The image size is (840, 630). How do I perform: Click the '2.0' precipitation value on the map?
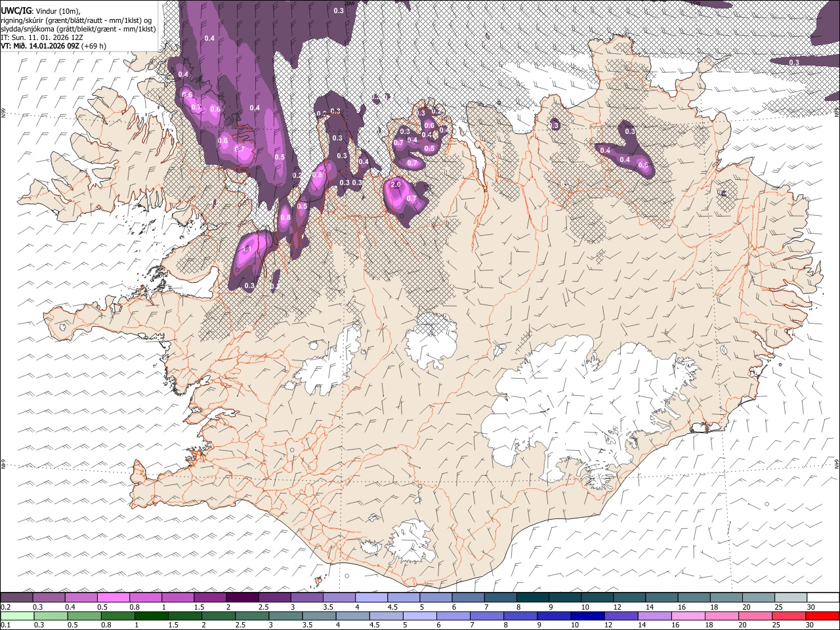(396, 185)
